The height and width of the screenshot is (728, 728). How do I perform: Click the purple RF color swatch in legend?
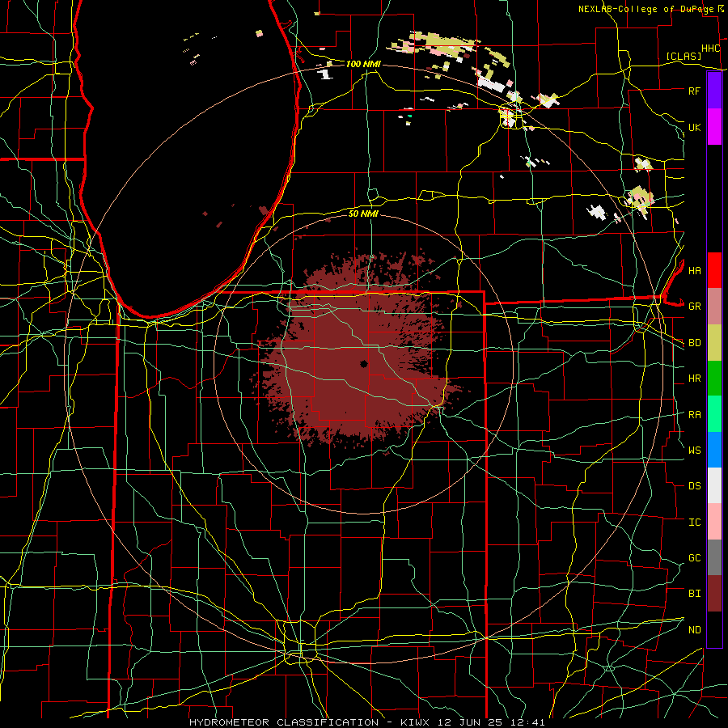tap(714, 91)
